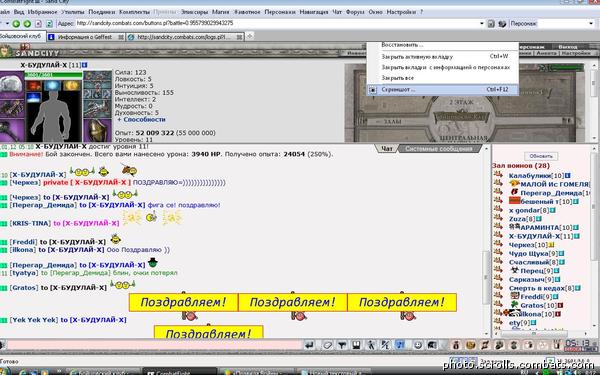Click the helmet icon in the chat toolbar
Viewport: 600px width, 375px height.
(x=432, y=345)
